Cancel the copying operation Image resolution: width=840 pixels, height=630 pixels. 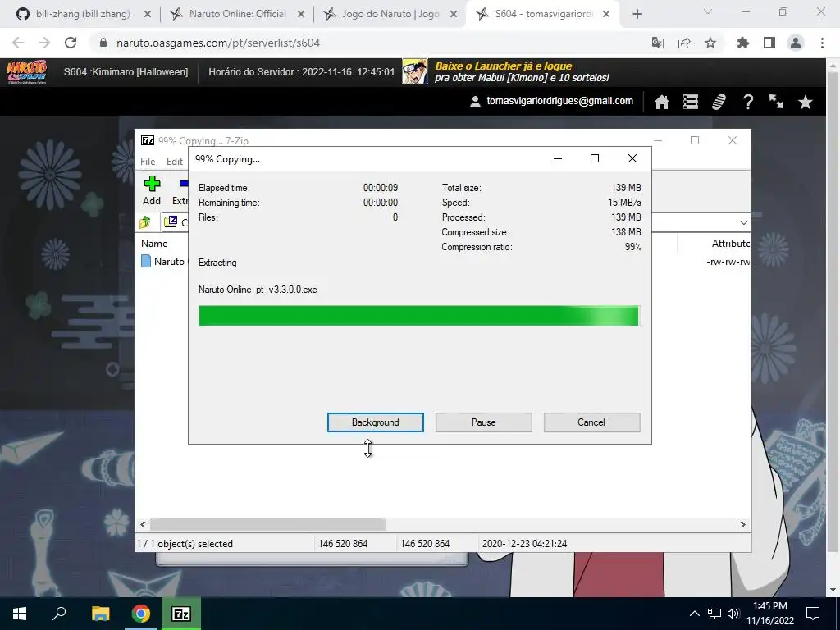(591, 422)
